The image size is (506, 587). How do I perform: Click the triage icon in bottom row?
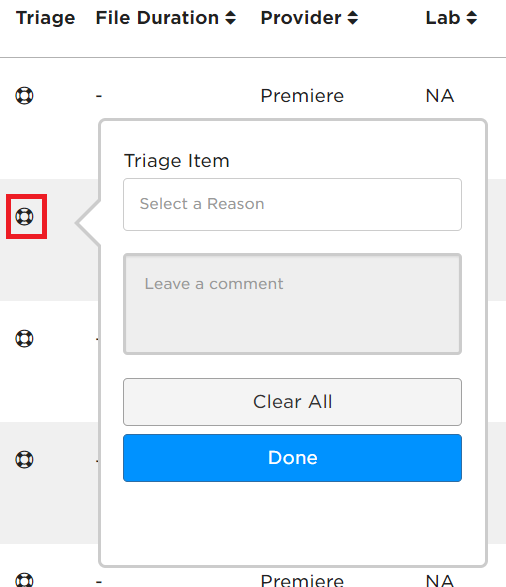tap(24, 580)
